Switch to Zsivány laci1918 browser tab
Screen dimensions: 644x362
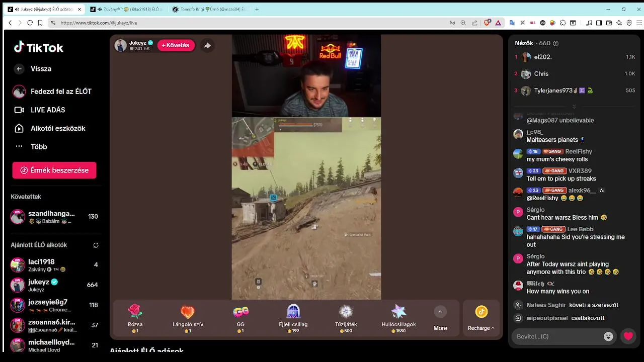click(125, 9)
